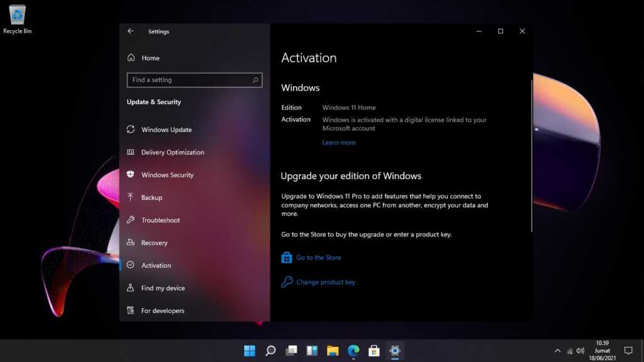Close the Settings window
The width and height of the screenshot is (644, 362).
point(523,31)
